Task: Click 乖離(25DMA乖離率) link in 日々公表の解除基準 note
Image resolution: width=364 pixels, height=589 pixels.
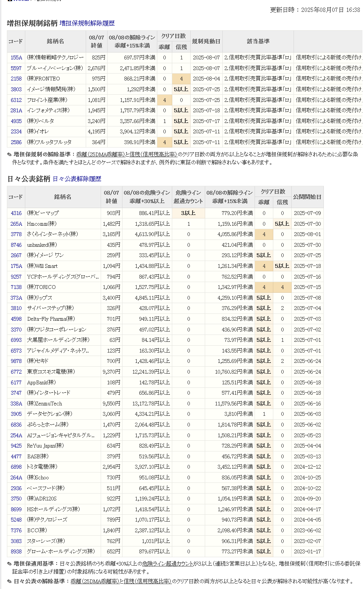Action: 95,581
